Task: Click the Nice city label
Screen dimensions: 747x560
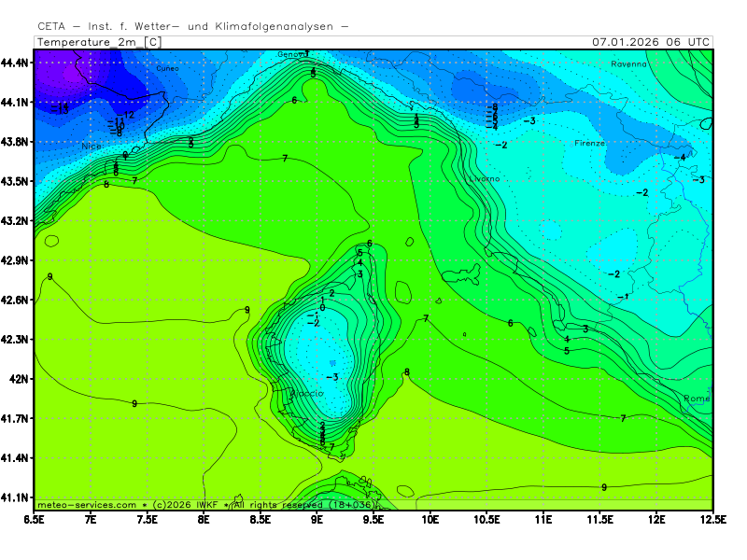Action: [91, 147]
